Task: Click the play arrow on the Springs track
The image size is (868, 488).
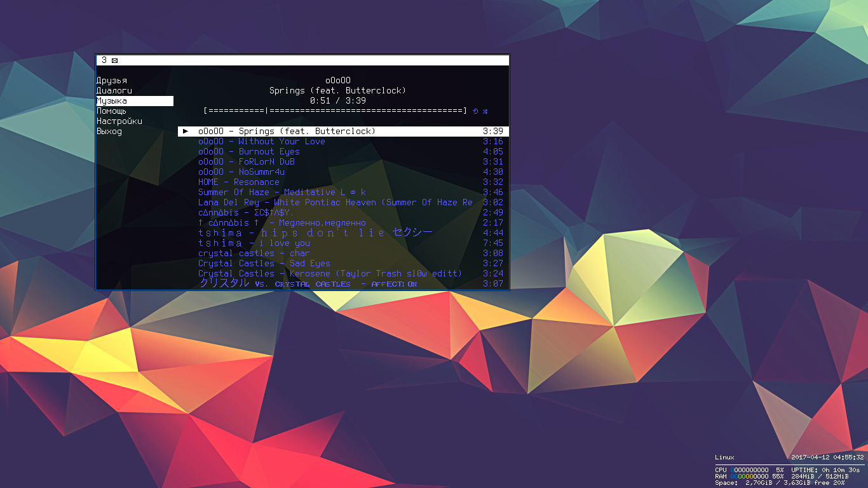Action: click(186, 131)
